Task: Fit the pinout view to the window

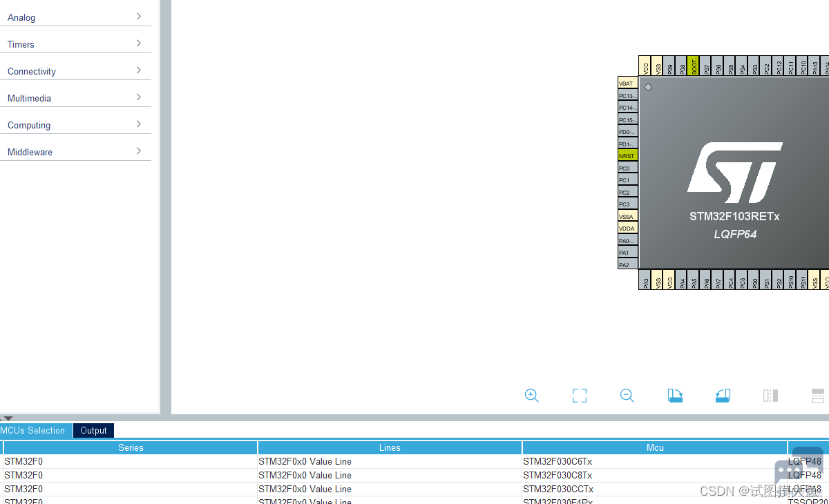Action: [580, 396]
